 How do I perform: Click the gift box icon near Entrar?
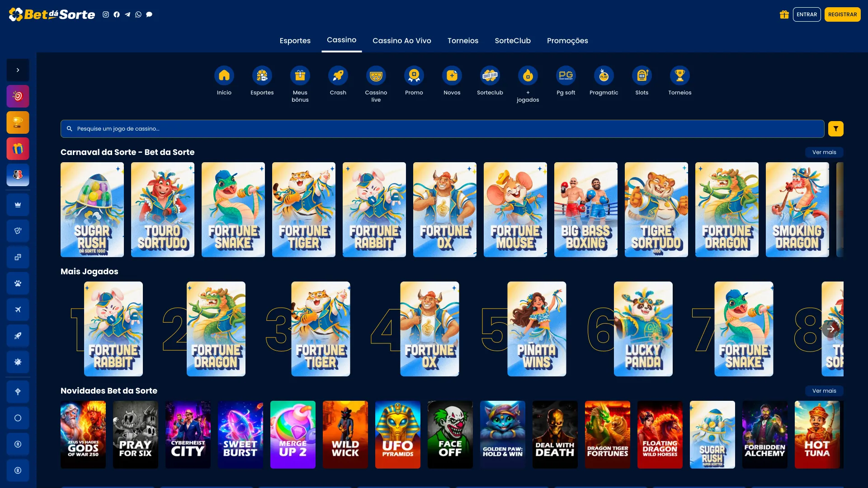(x=784, y=14)
